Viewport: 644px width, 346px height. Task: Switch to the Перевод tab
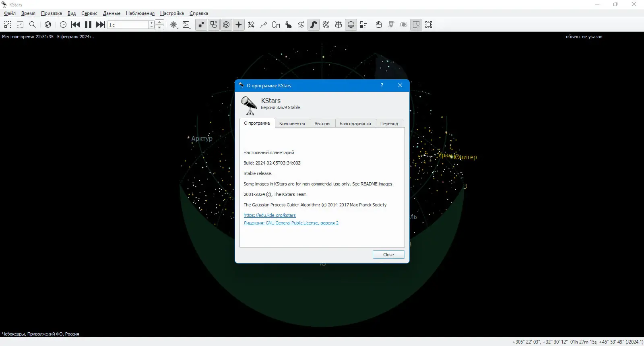(389, 124)
